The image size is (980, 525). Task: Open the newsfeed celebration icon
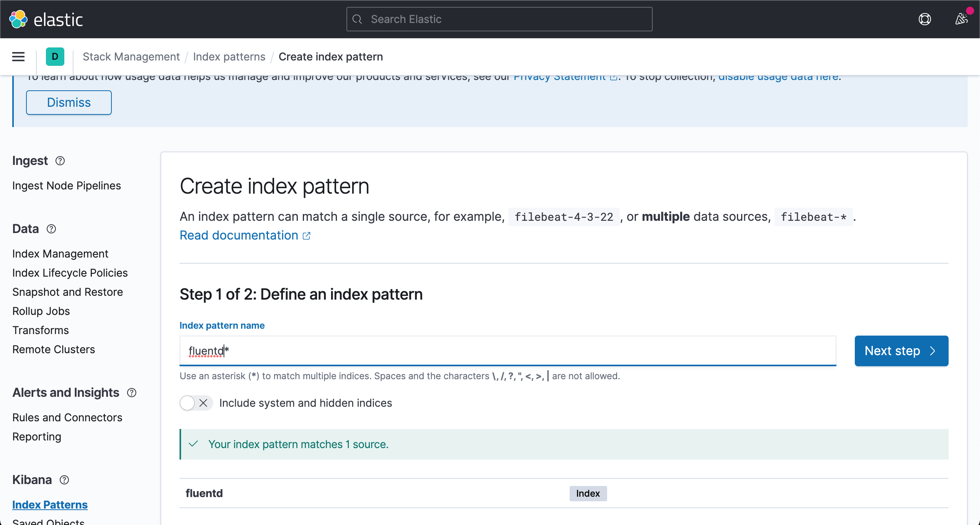click(x=961, y=19)
